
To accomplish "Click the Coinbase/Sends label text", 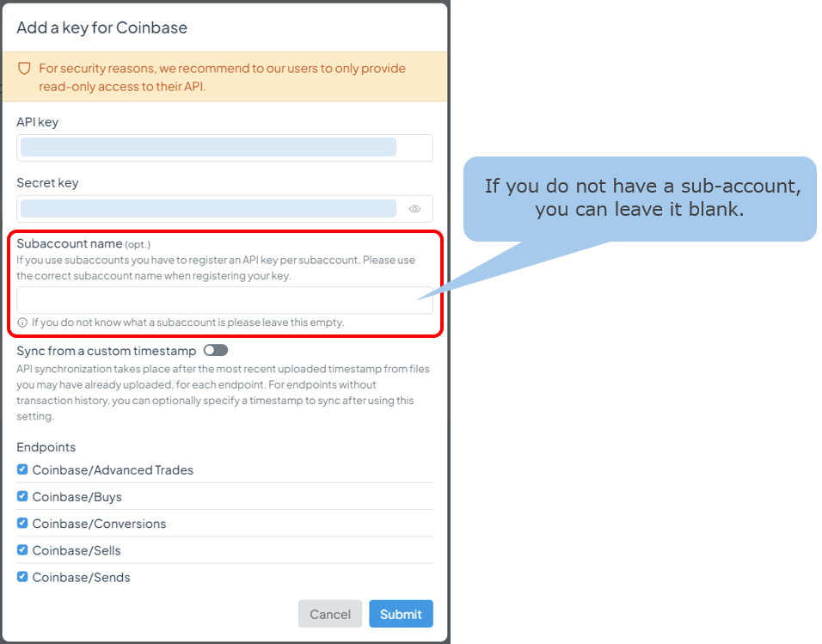I will click(82, 578).
